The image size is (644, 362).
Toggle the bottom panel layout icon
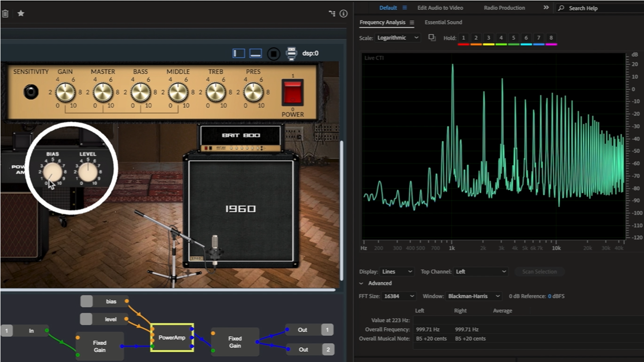(x=256, y=53)
